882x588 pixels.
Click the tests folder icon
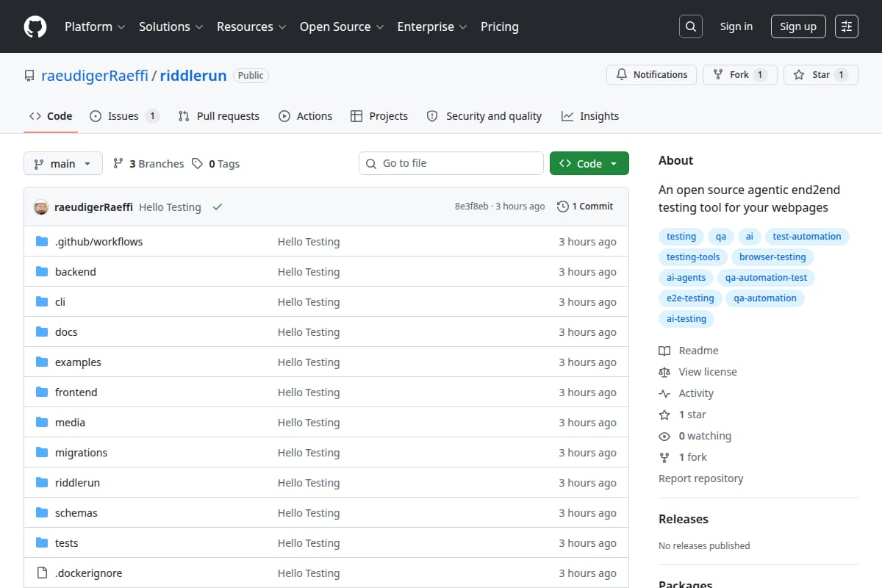42,543
